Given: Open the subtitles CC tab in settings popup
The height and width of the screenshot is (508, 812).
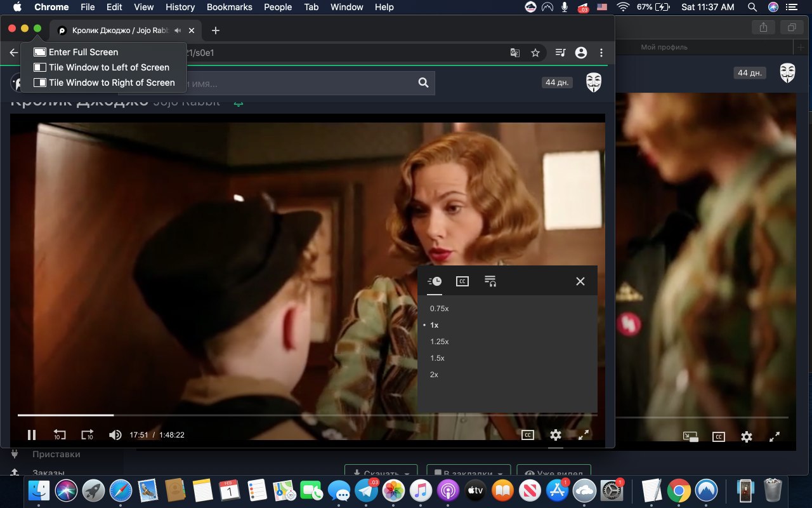Looking at the screenshot, I should click(462, 281).
